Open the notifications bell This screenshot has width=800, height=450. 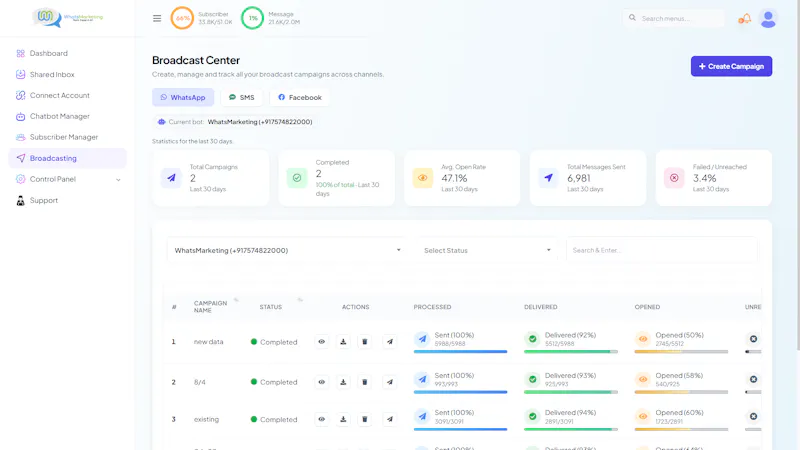pos(745,19)
